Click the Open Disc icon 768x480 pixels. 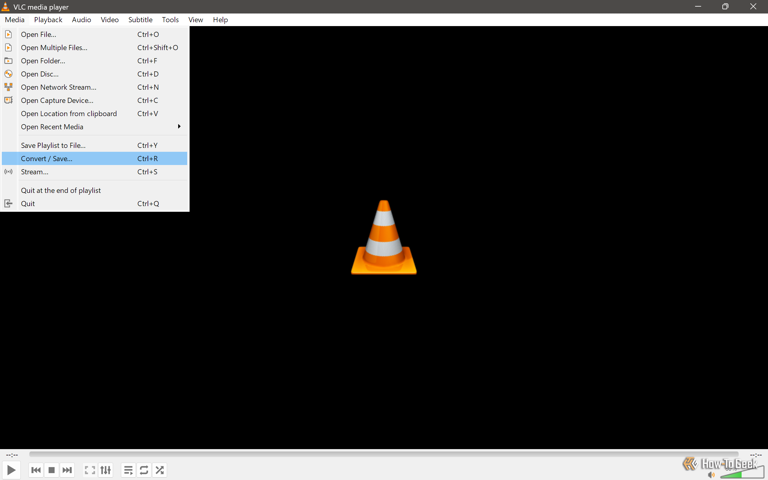click(8, 74)
